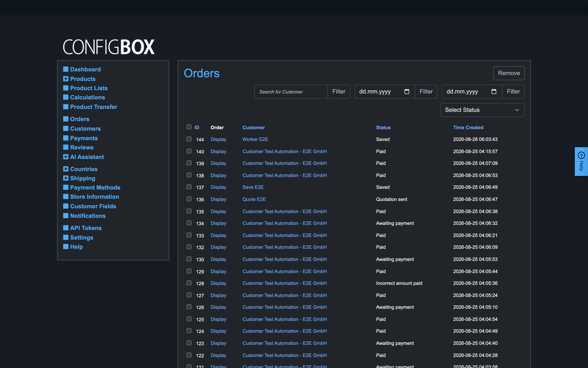588x368 pixels.
Task: Tick the select-all checkbox in table header
Action: point(189,127)
